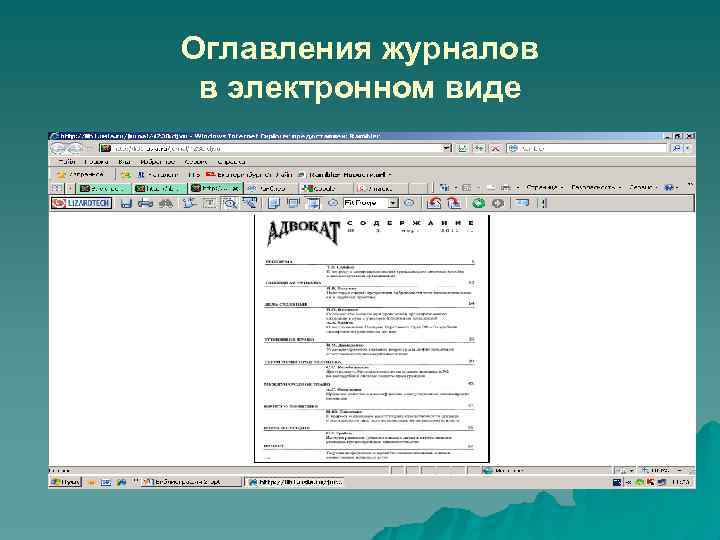720x540 pixels.
Task: Click the zoom out icon left of Fit Page
Action: (x=332, y=203)
